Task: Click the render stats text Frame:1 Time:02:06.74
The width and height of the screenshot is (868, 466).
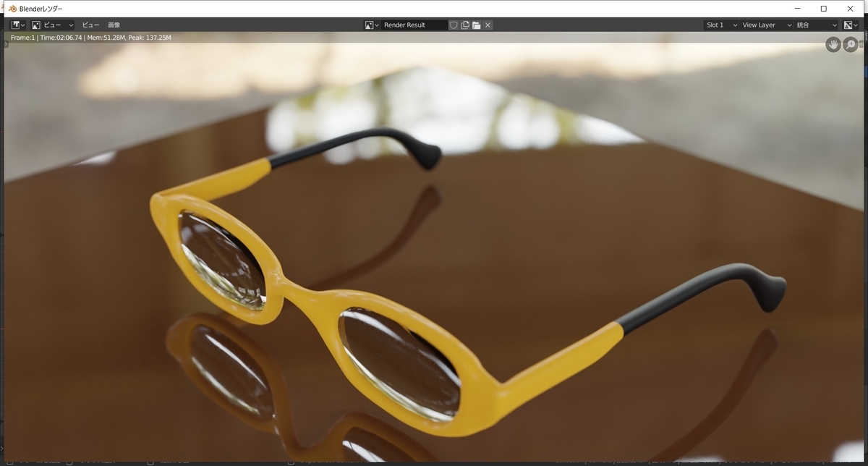Action: pyautogui.click(x=91, y=37)
